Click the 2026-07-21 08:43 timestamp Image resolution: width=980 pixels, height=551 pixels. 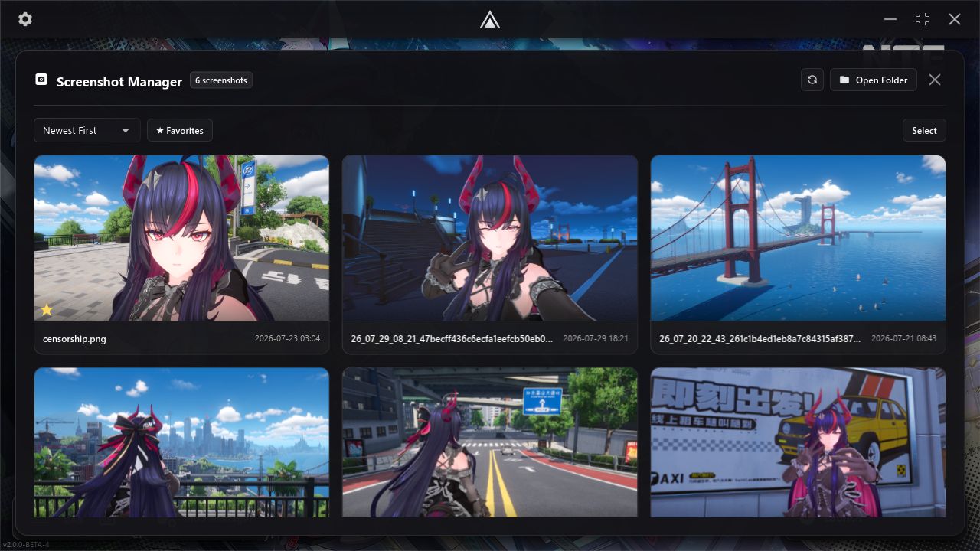[904, 338]
